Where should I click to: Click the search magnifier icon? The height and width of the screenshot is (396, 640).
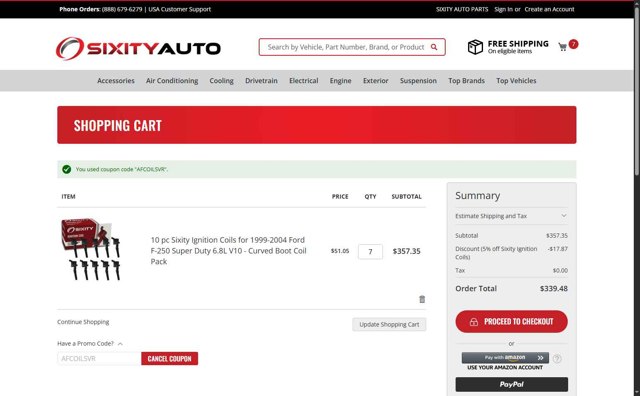click(434, 47)
